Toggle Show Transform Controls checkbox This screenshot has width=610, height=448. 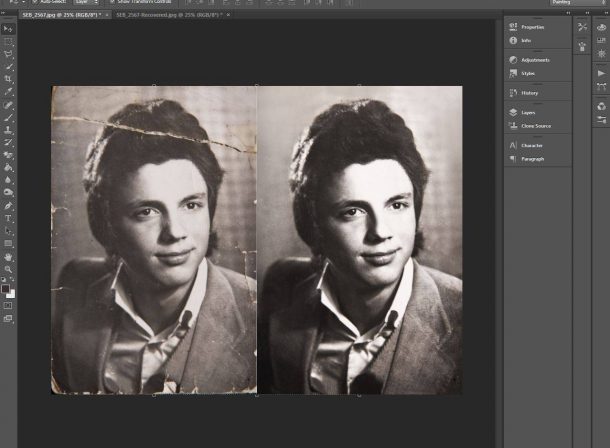point(112,2)
